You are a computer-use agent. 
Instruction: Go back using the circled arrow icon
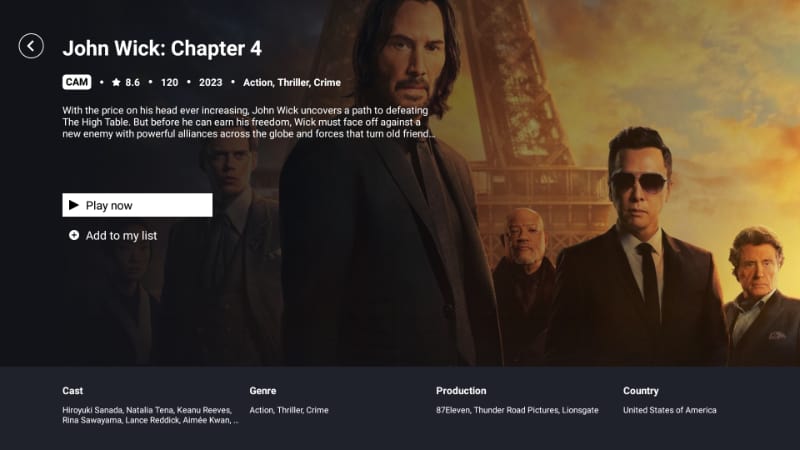tap(31, 46)
